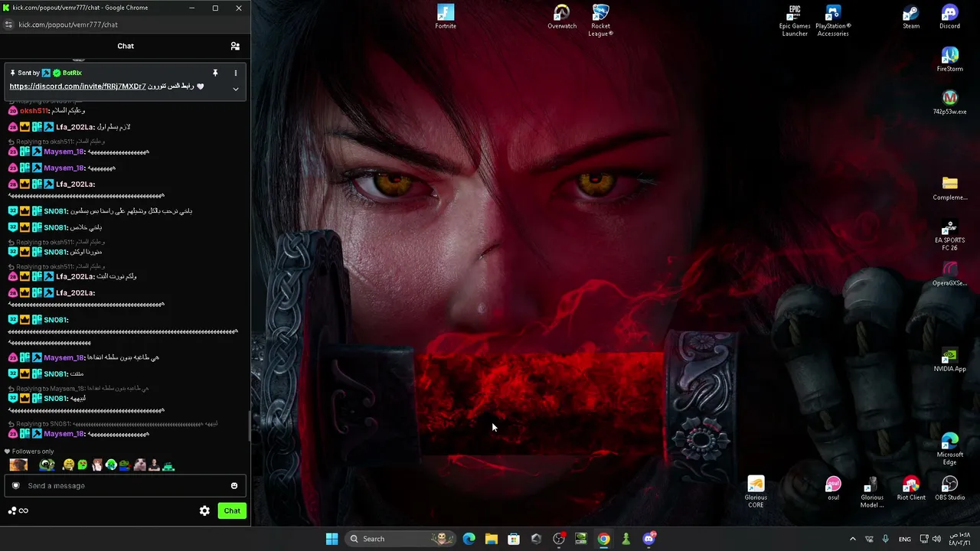This screenshot has height=551, width=980.
Task: Select the PlayStation Accessories desktop icon
Action: click(x=833, y=21)
